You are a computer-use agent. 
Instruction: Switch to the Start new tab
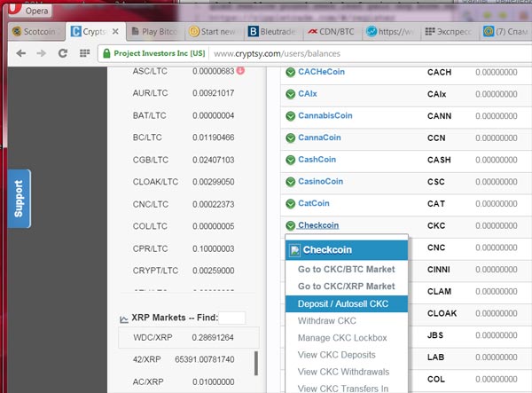(214, 32)
